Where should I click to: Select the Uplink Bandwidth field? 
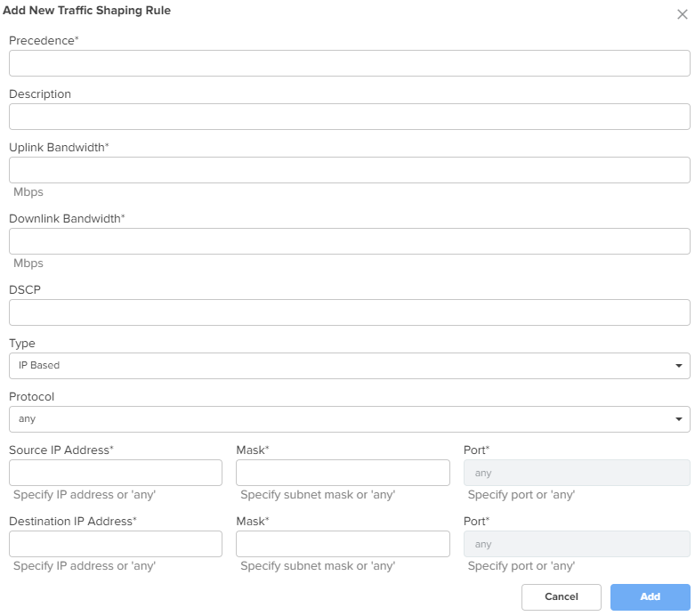349,170
